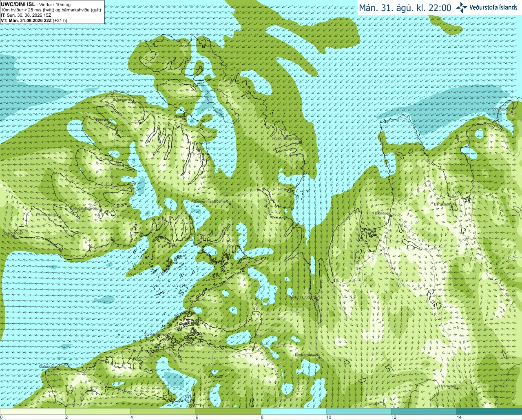Pick the light cyan 8–10 m/s legend swatch

coord(294,411)
